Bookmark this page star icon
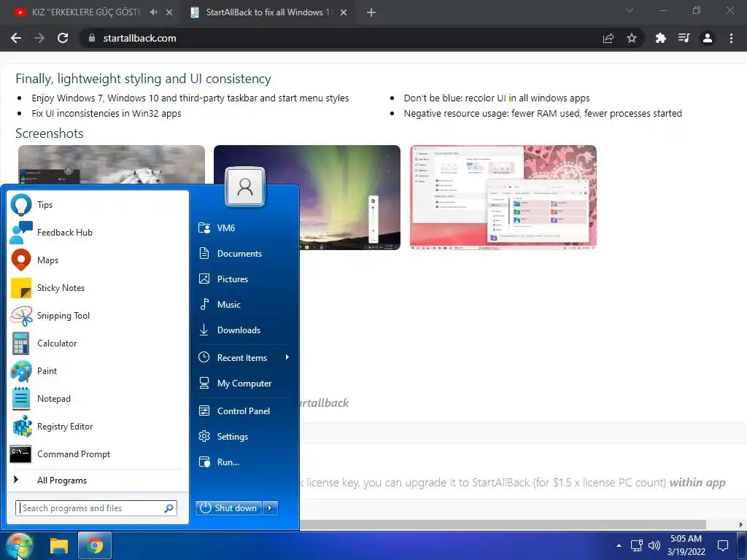747x560 pixels. click(x=632, y=38)
